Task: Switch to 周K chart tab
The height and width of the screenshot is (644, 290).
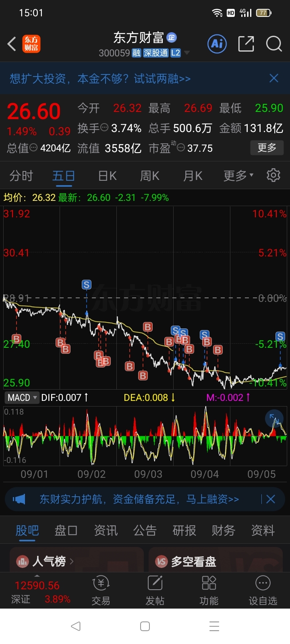Action: point(150,176)
